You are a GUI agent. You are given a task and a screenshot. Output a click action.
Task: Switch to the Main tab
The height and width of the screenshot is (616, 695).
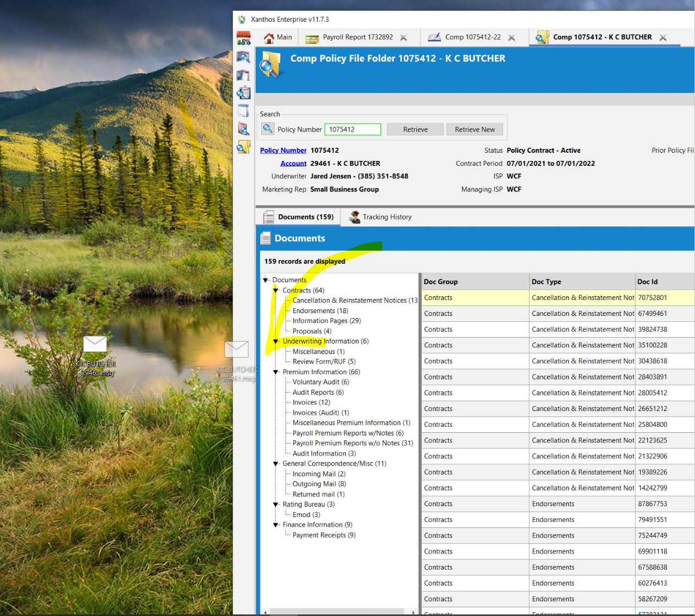point(278,38)
